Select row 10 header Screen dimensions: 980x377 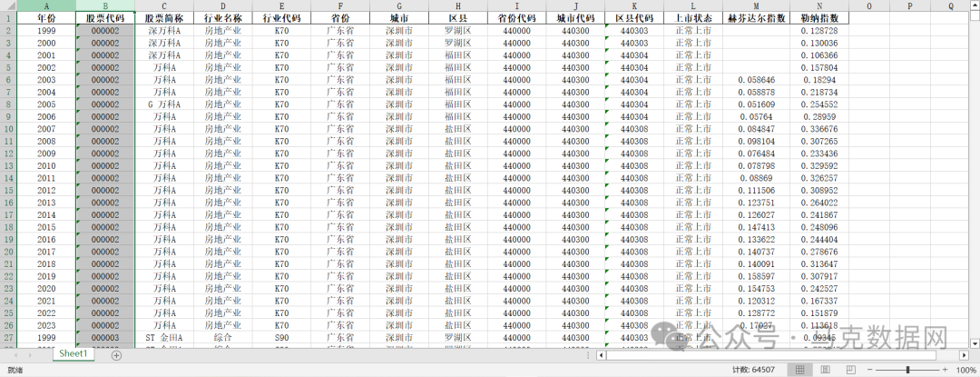[8, 129]
